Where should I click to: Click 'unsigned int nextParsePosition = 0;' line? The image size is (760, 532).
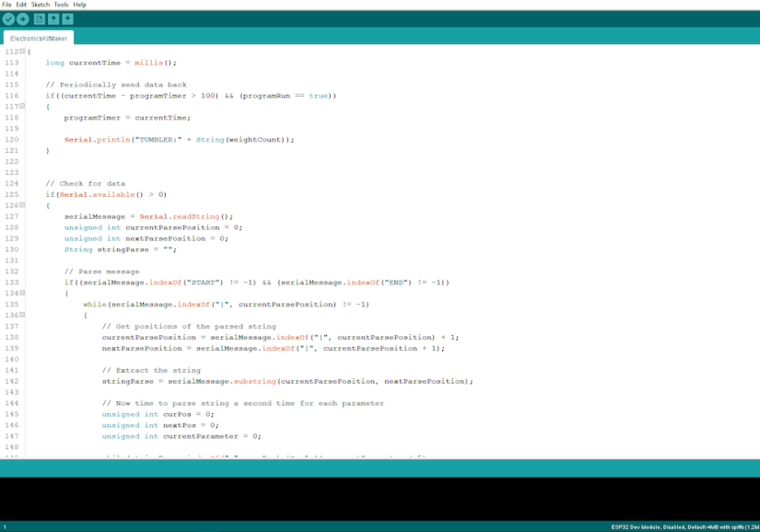pyautogui.click(x=146, y=238)
